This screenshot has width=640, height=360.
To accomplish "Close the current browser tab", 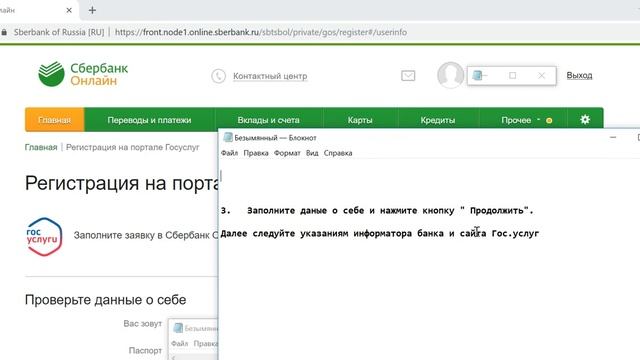I will point(69,10).
